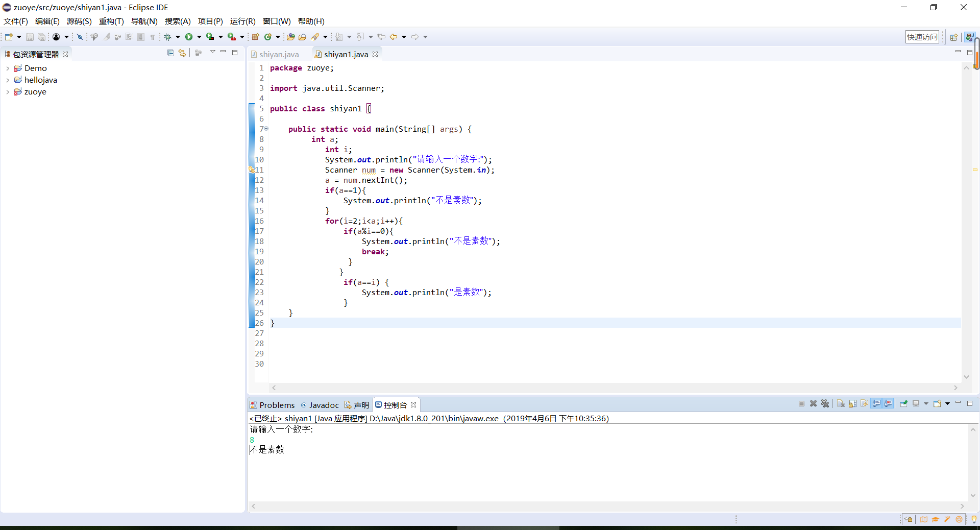Click the Back navigation arrow icon
Viewport: 980px width, 530px height.
click(393, 37)
